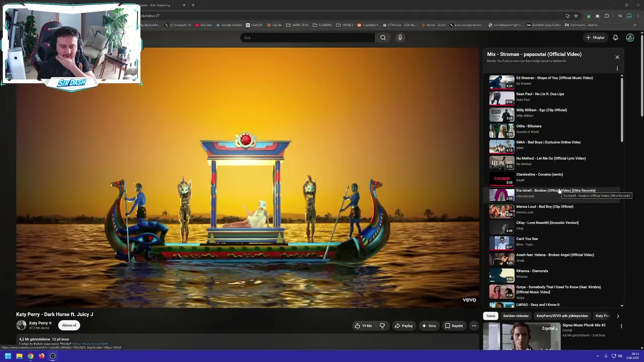Screen dimensions: 644x362
Task: Play CKay Love Nwantiti Acoustic Version
Action: click(x=553, y=227)
